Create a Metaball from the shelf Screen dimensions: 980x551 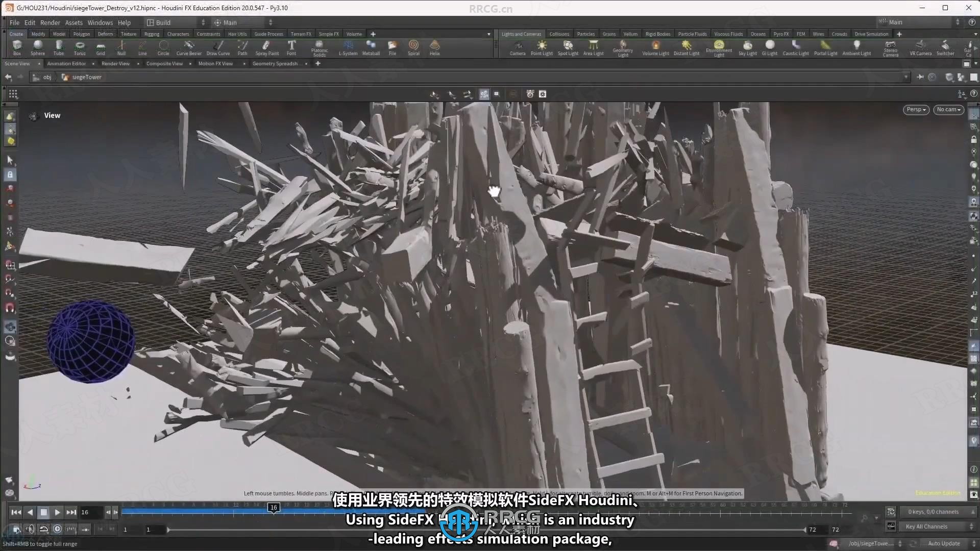coord(371,48)
